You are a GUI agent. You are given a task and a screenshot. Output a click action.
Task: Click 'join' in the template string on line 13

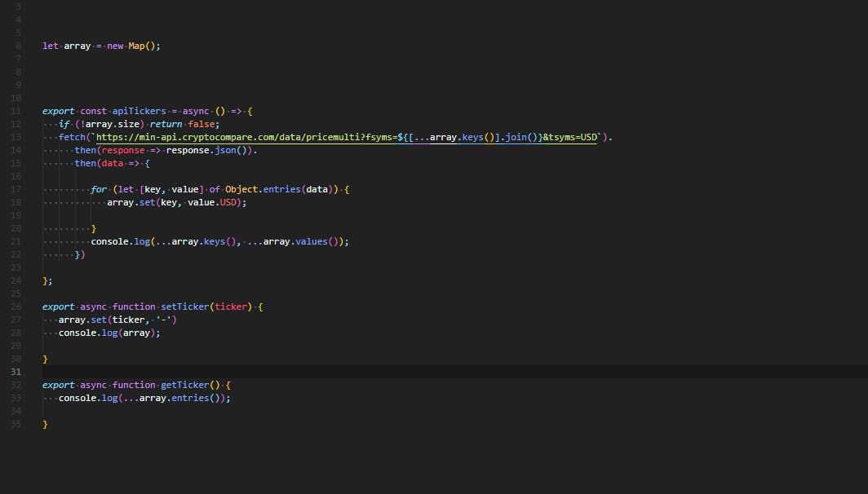pyautogui.click(x=516, y=137)
